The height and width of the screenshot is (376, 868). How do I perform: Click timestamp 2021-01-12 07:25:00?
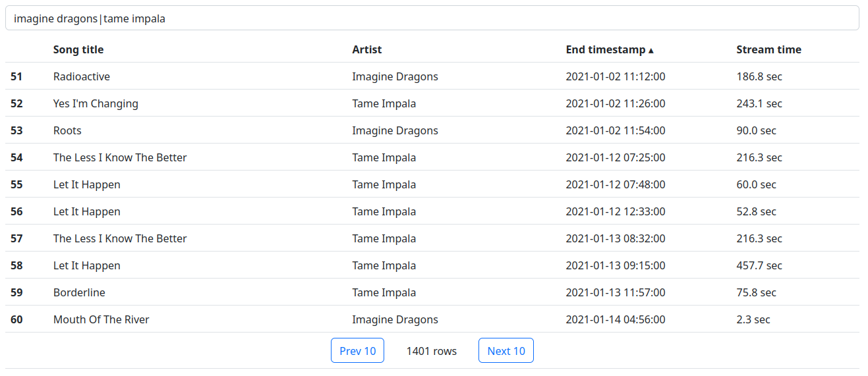click(616, 157)
